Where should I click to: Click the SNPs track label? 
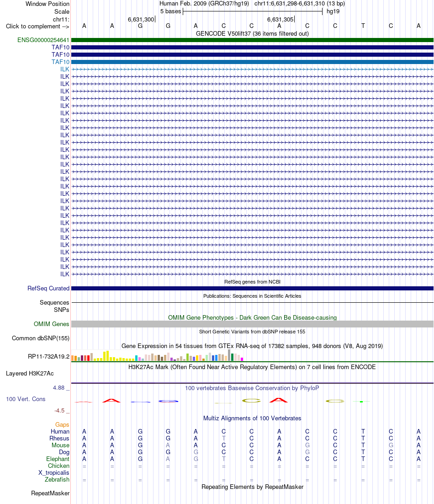click(61, 310)
